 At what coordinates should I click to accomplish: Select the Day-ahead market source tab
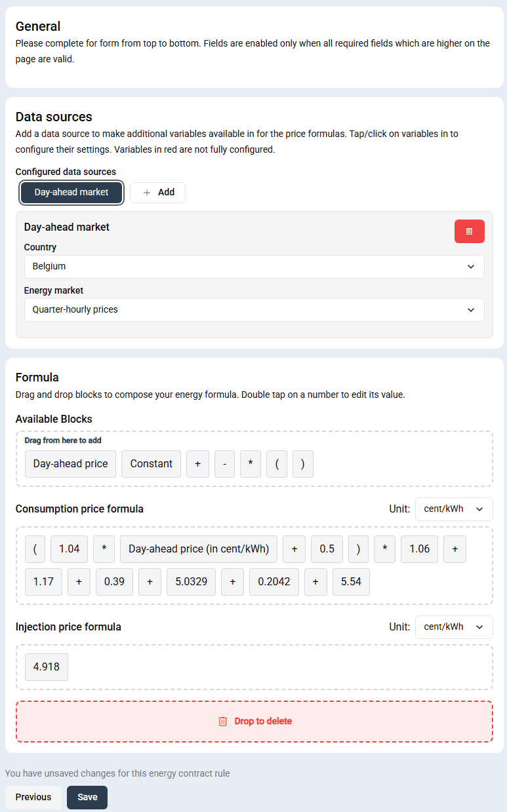(71, 192)
